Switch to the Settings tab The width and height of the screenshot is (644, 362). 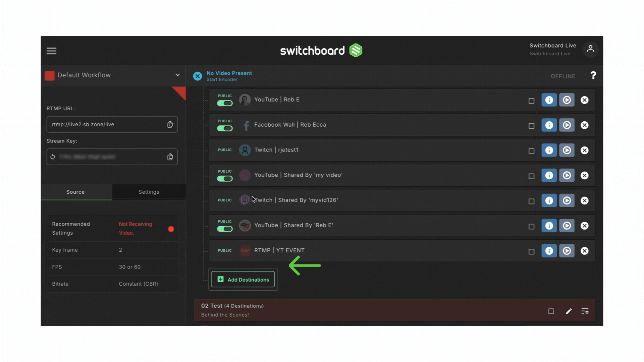point(149,192)
